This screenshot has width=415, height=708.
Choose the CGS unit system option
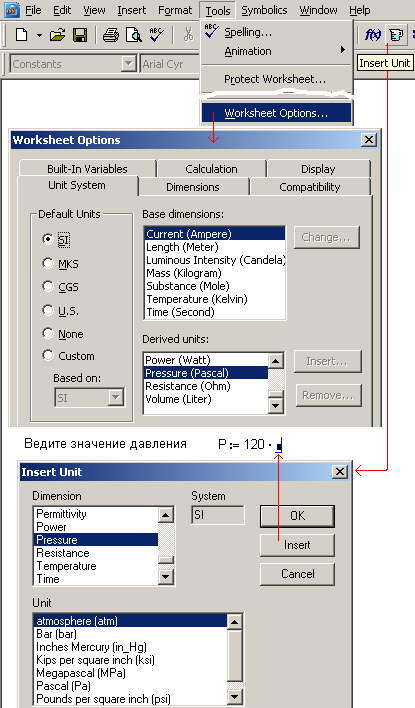(x=48, y=286)
